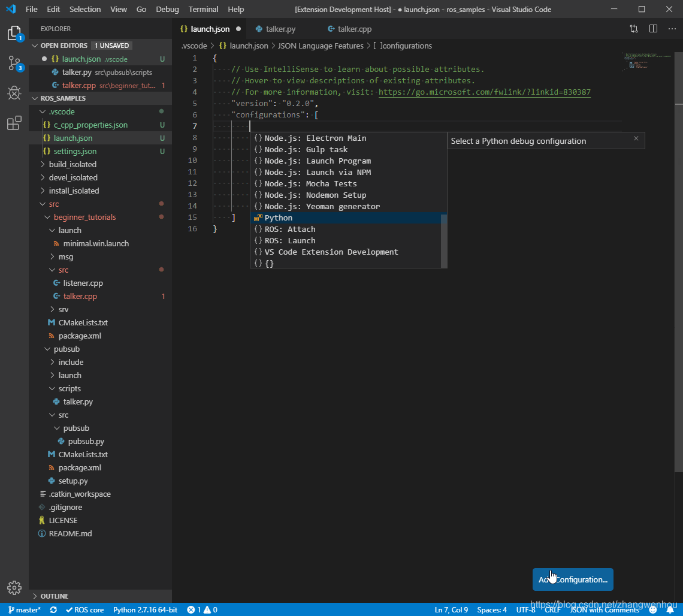Screen dimensions: 683x616
Task: Open the Terminal menu
Action: tap(203, 9)
